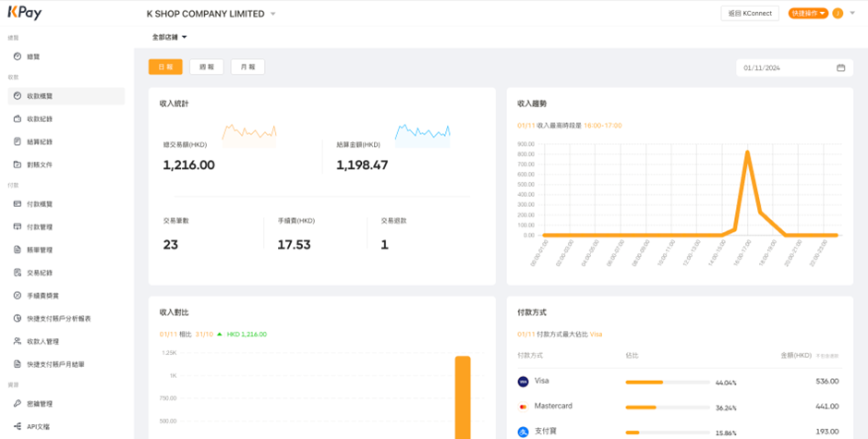Image resolution: width=868 pixels, height=439 pixels.
Task: Click the orange 總交易額 sparkline chart
Action: 249,136
